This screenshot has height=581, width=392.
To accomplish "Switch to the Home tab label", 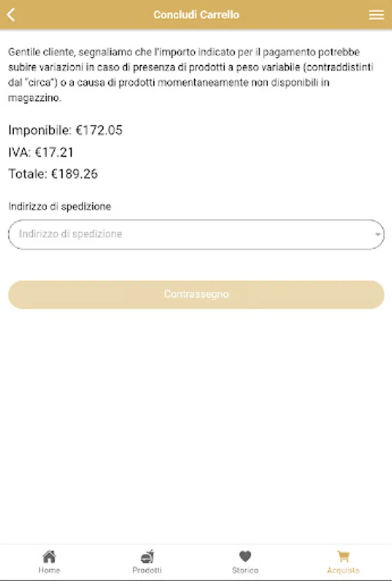I will pos(49,571).
